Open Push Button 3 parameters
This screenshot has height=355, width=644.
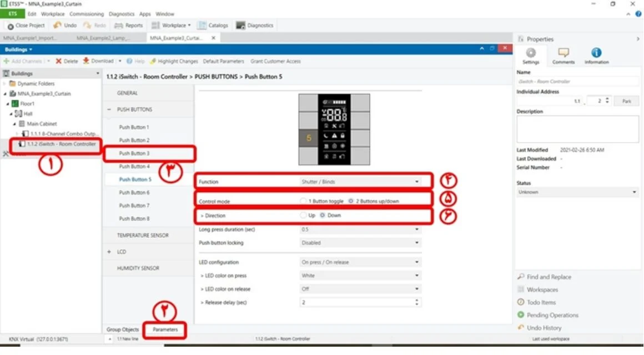click(x=134, y=153)
